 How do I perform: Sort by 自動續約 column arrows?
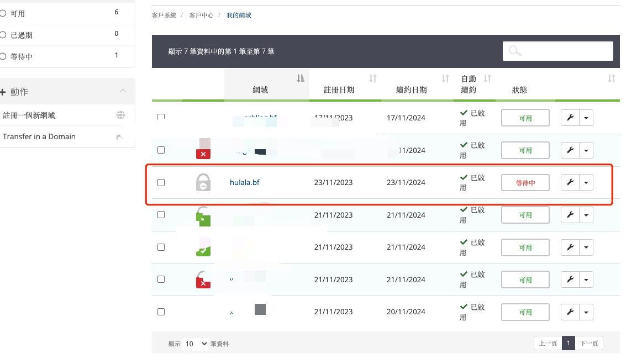pyautogui.click(x=487, y=78)
